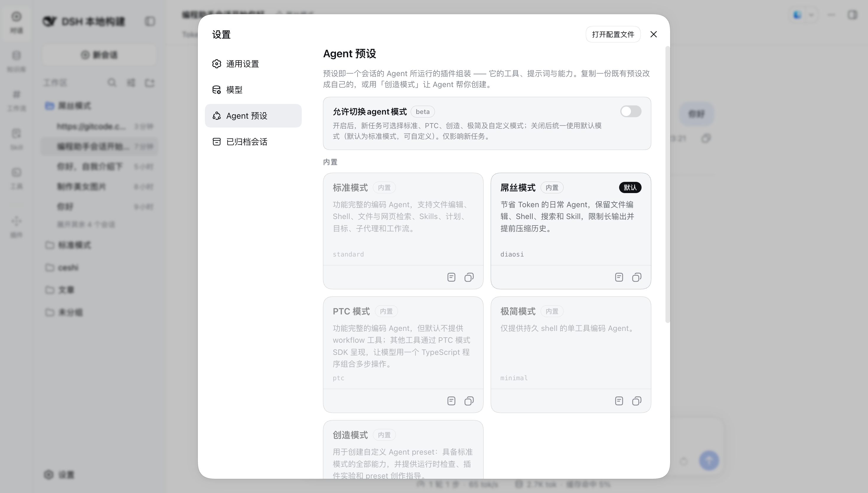The width and height of the screenshot is (868, 493).
Task: Click the 新会话 button in the main window
Action: [x=99, y=55]
